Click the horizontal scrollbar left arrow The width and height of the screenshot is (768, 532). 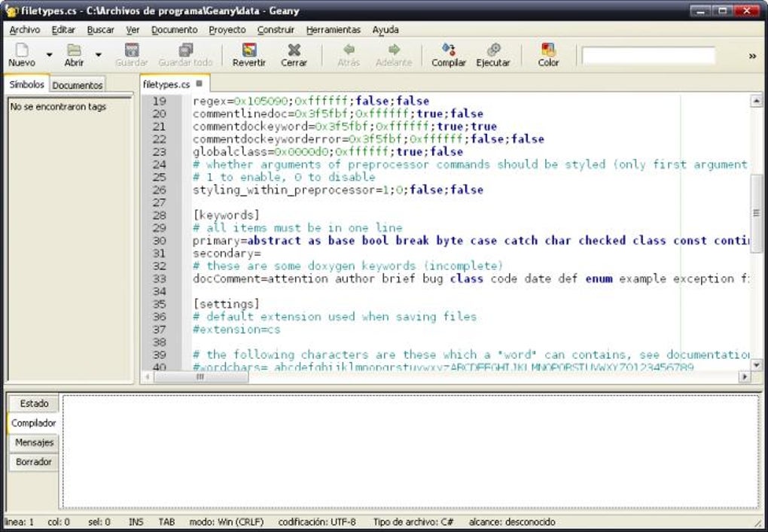147,377
